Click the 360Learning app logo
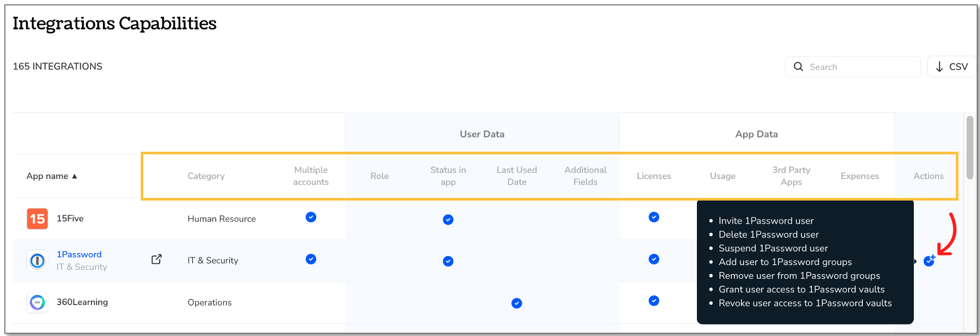Screen dimensions: 980x336 (x=37, y=302)
